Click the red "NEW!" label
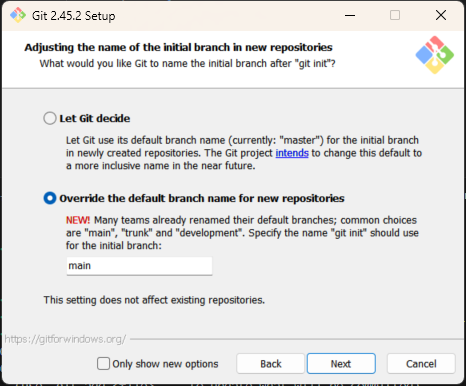466x386 pixels. click(78, 220)
